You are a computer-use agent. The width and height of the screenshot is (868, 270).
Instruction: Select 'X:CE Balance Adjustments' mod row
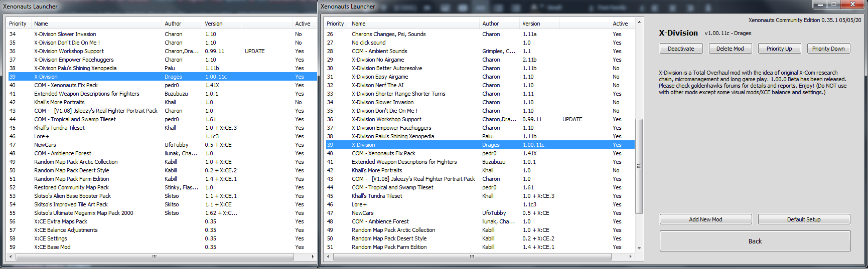pos(162,230)
